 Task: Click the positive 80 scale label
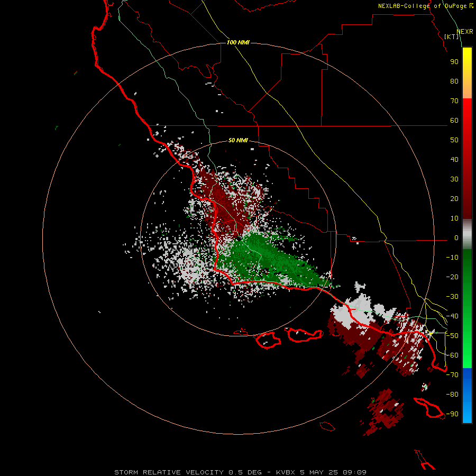point(454,81)
